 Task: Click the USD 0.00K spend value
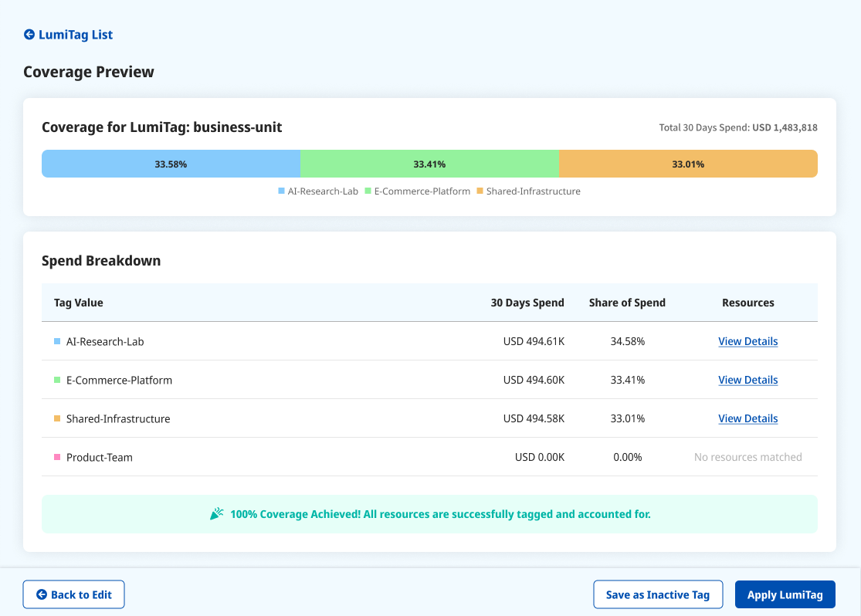coord(540,457)
